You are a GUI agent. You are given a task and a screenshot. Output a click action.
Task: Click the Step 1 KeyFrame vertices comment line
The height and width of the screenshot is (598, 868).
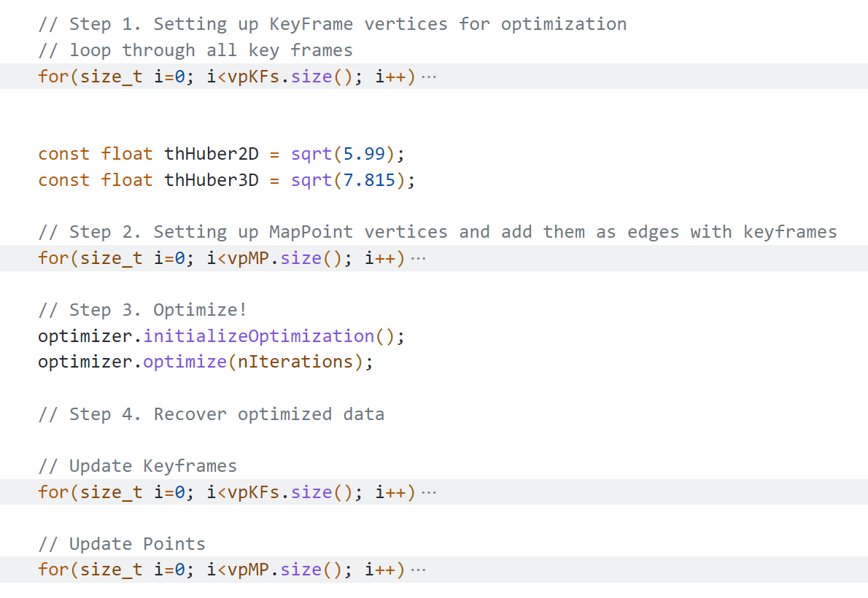coord(332,24)
